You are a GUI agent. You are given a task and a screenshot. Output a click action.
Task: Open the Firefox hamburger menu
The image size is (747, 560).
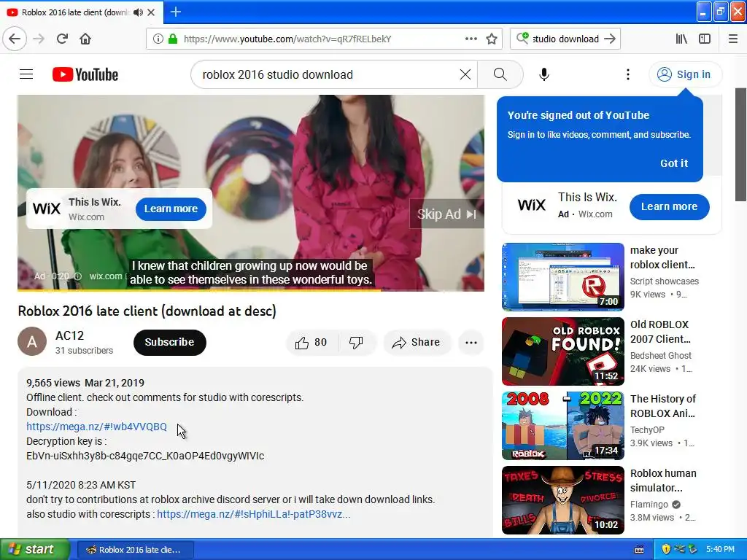point(733,39)
